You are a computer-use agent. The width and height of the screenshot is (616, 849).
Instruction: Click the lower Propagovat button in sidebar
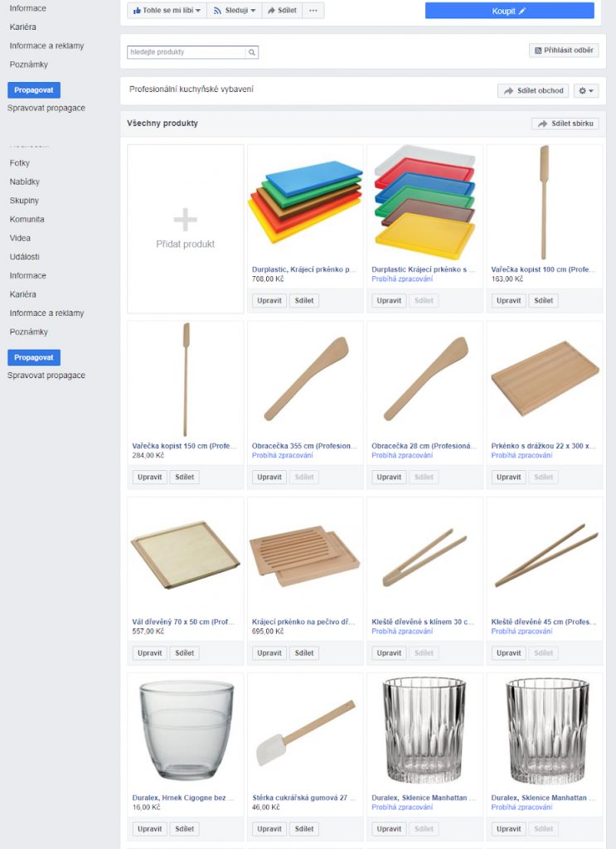pos(34,357)
